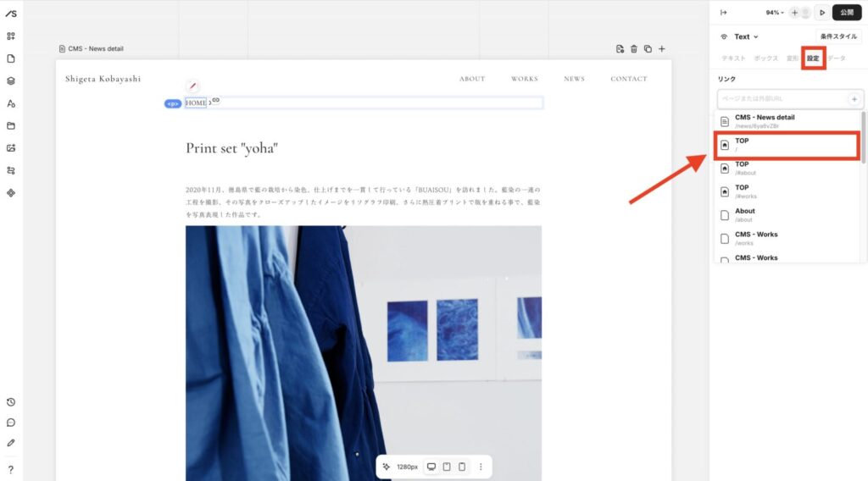Click the version history clock icon
868x481 pixels.
pyautogui.click(x=11, y=402)
